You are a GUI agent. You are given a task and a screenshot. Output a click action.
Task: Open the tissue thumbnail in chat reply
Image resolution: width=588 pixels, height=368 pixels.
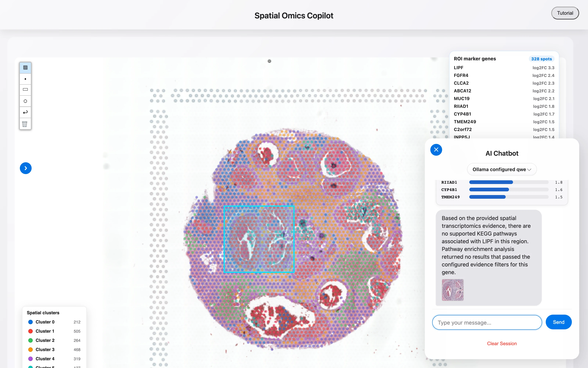tap(452, 290)
